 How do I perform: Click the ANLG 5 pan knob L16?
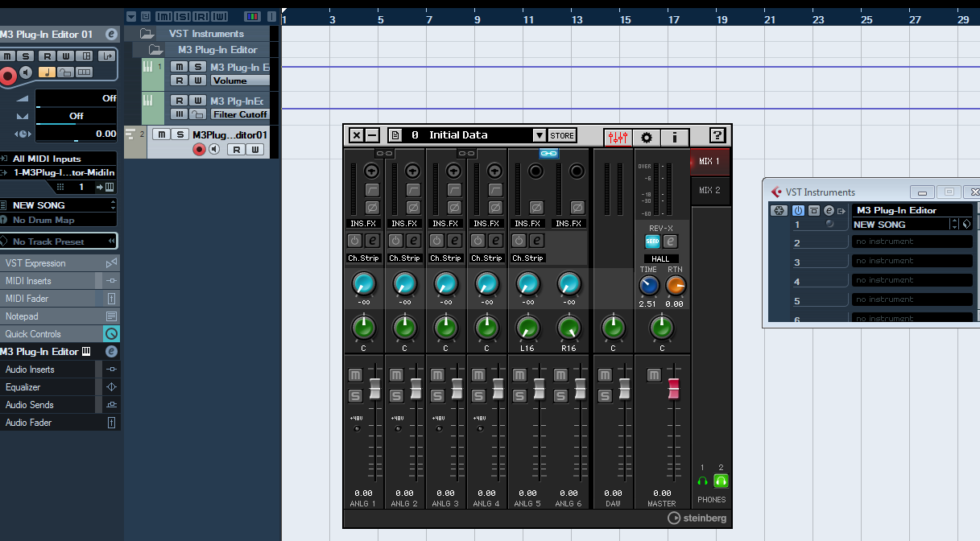click(x=527, y=328)
